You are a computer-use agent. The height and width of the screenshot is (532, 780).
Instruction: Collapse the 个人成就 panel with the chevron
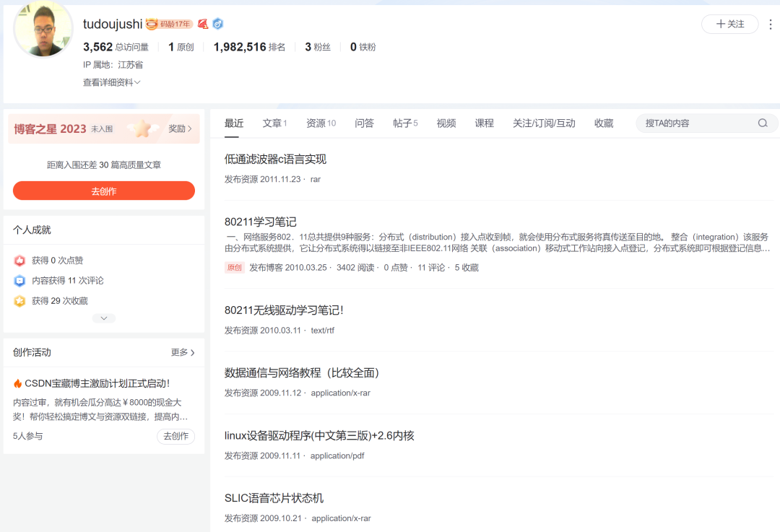coord(103,318)
